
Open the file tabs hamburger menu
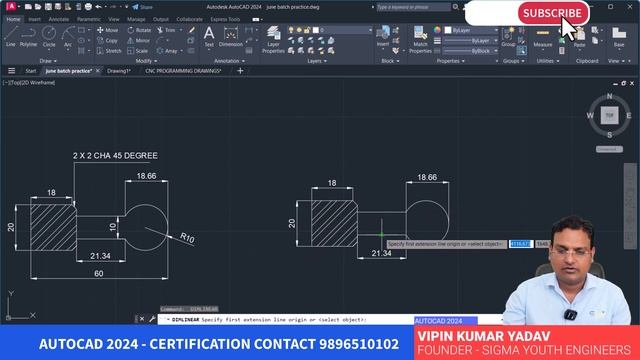coord(11,71)
